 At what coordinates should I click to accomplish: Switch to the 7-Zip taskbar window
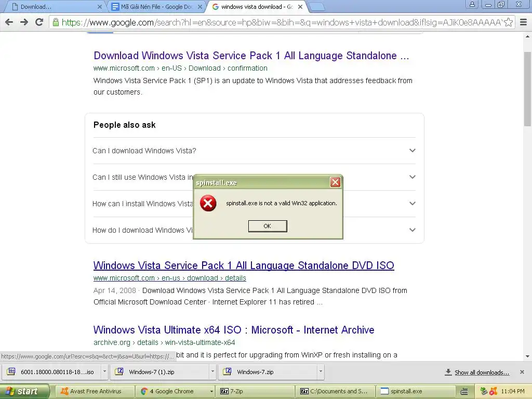tap(255, 391)
